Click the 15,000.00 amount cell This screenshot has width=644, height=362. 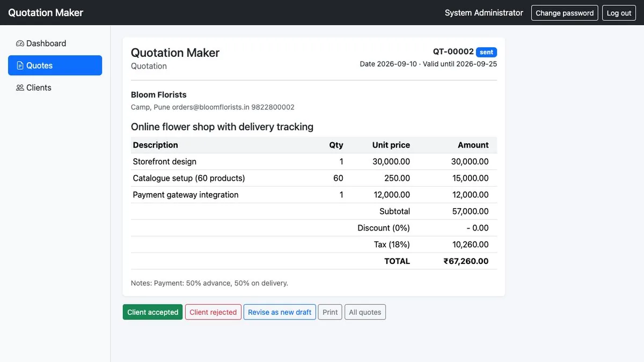pyautogui.click(x=470, y=178)
